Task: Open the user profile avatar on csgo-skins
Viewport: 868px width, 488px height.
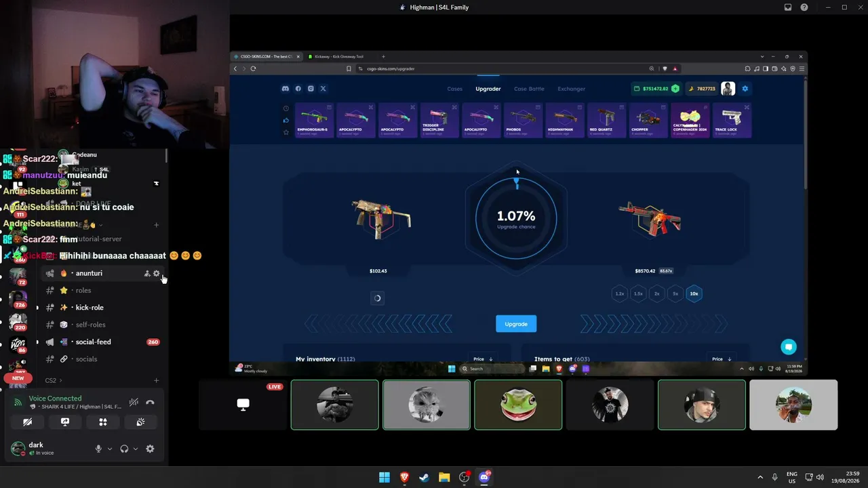Action: click(728, 89)
